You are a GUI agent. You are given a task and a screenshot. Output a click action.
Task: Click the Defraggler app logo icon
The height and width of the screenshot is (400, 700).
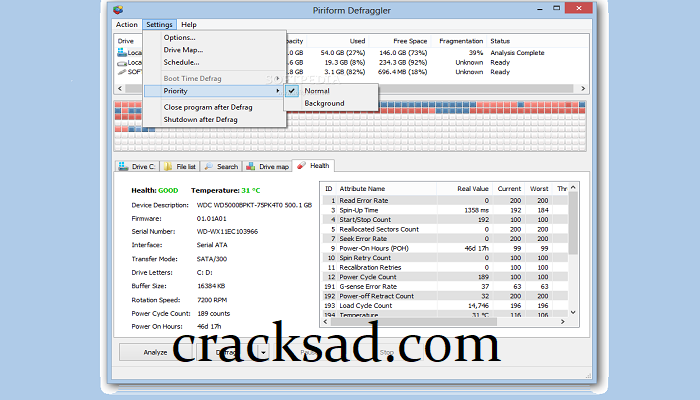click(x=118, y=9)
